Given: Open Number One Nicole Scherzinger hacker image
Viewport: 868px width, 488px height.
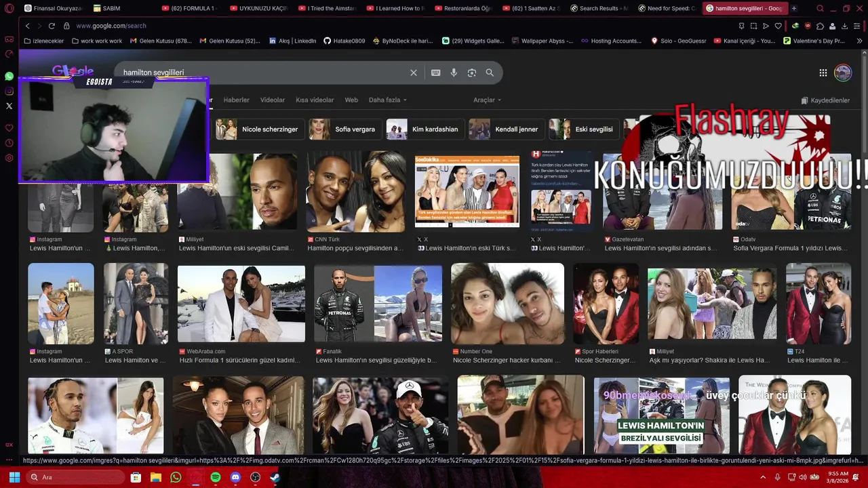Looking at the screenshot, I should [507, 304].
